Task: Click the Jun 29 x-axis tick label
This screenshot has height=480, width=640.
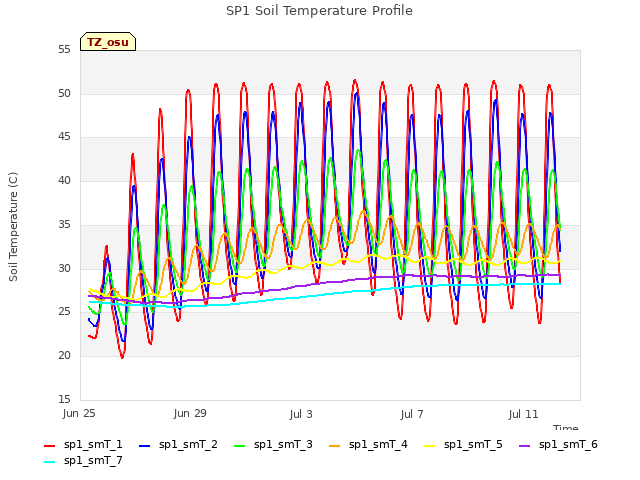Action: [190, 413]
